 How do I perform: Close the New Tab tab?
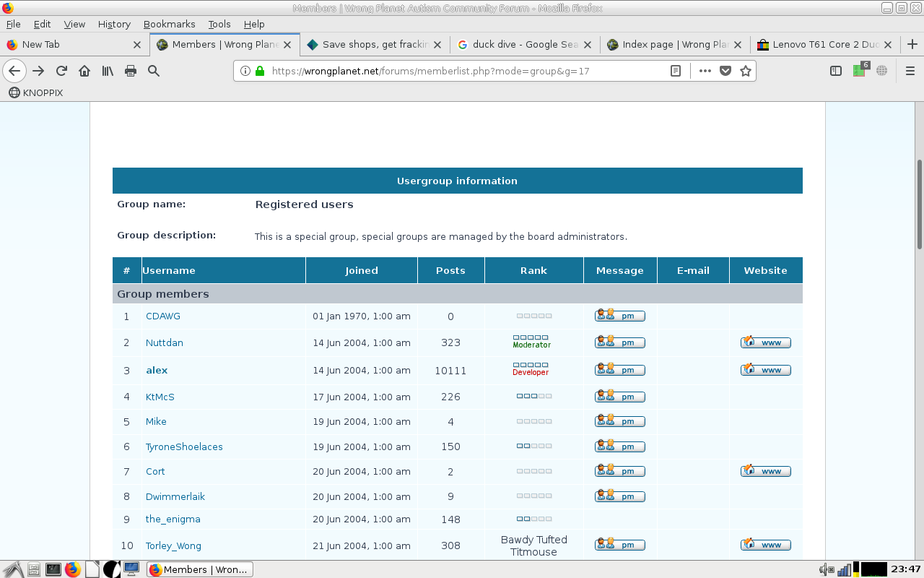coord(137,44)
